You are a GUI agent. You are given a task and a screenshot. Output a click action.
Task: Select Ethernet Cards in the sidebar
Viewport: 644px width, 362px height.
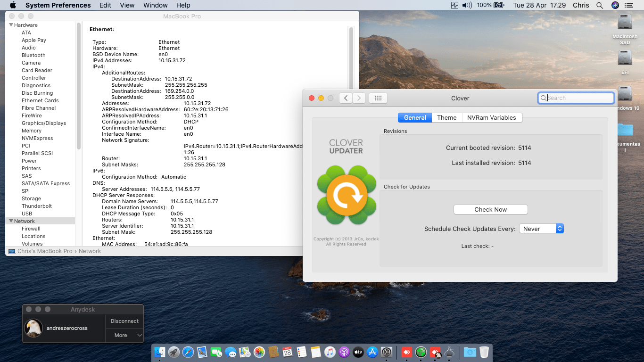[x=40, y=100]
